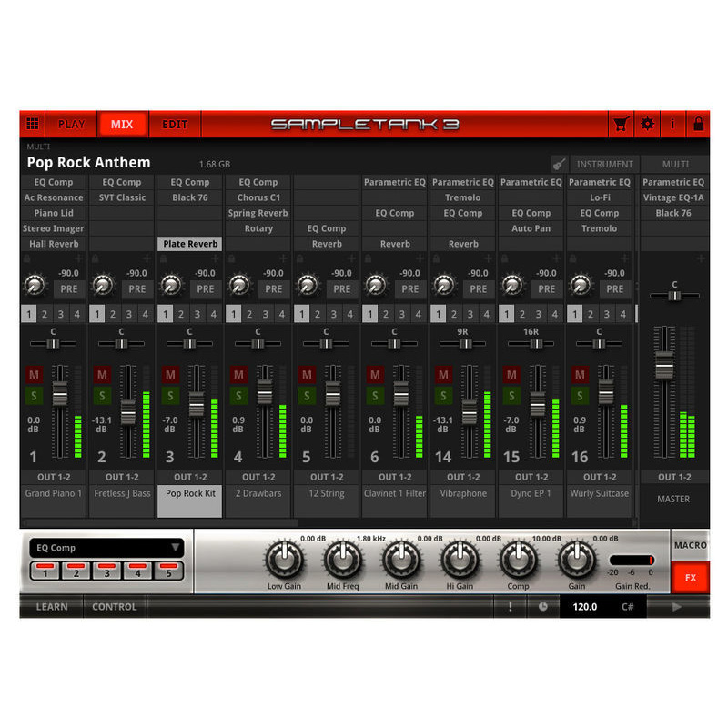Screen dimensions: 728x728
Task: Click lock icon on channel 1 strip
Action: click(27, 258)
